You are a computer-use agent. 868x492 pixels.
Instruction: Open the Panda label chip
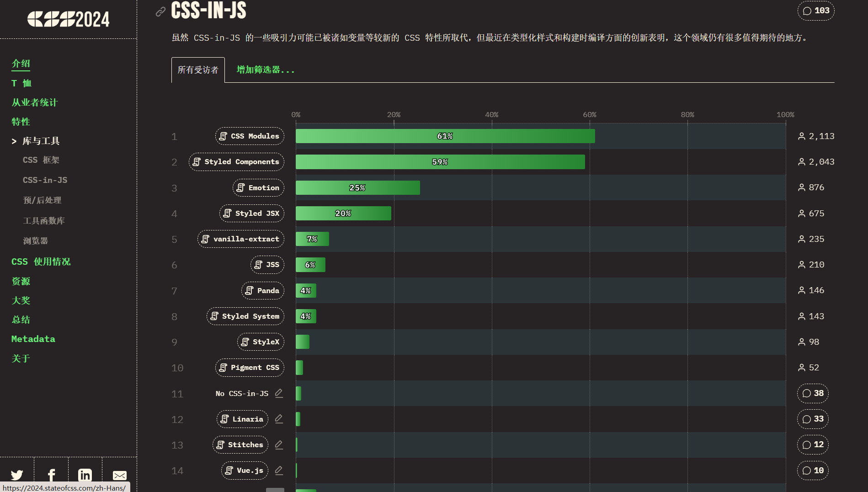pyautogui.click(x=263, y=291)
